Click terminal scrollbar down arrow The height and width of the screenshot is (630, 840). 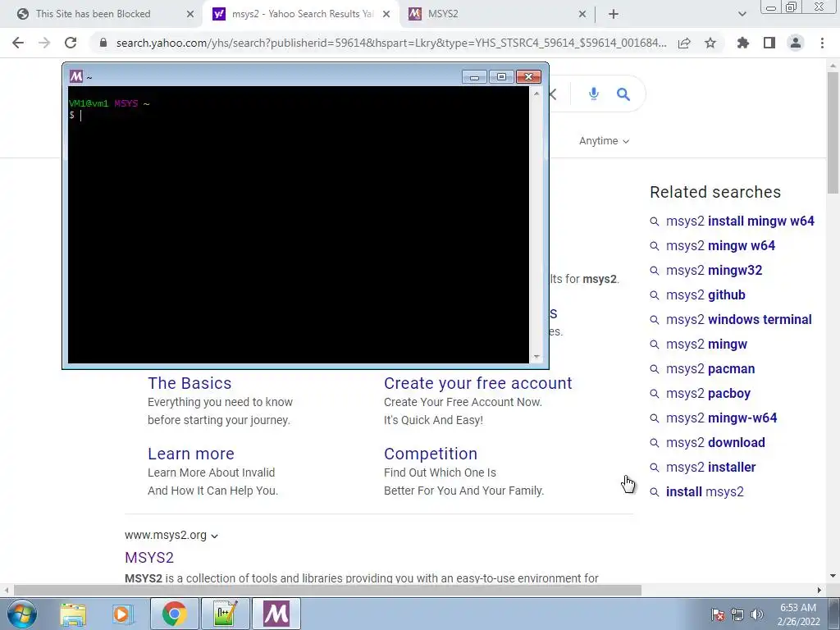point(536,357)
